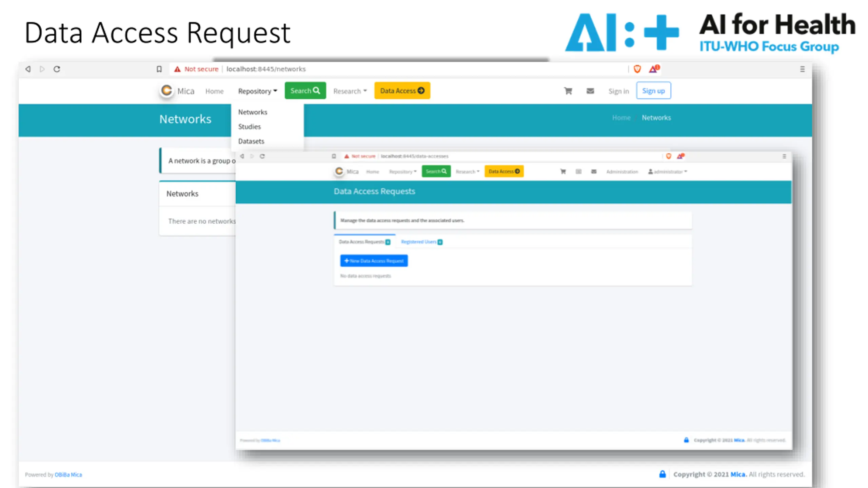Switch to the Data Access Requests tab
The image size is (868, 488).
[x=364, y=242]
